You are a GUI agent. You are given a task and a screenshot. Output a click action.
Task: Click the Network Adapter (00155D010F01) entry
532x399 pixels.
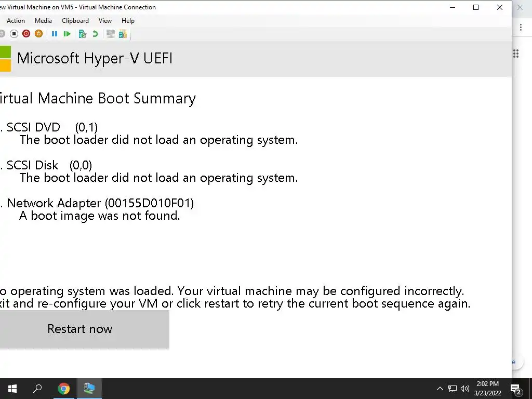(100, 203)
